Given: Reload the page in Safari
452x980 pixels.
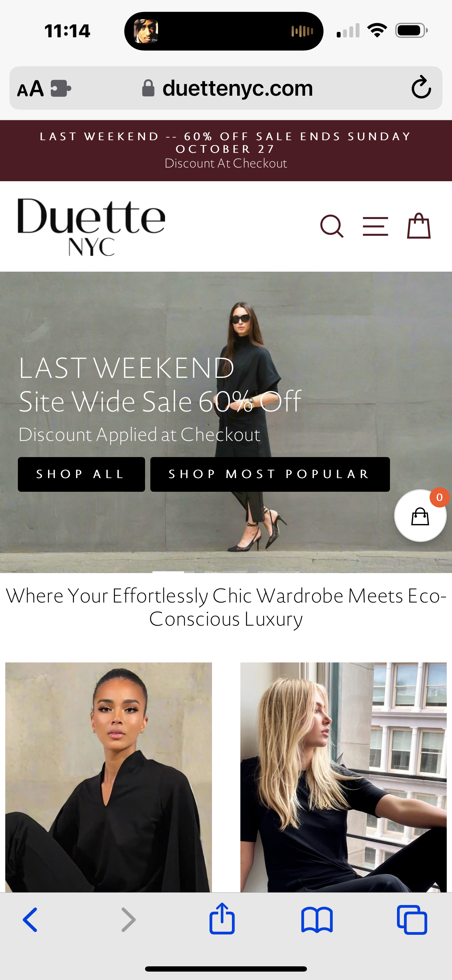Looking at the screenshot, I should pyautogui.click(x=421, y=88).
